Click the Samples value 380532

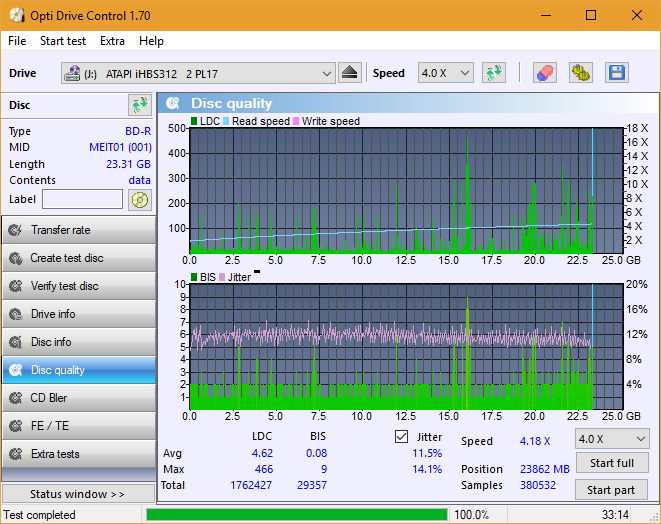[x=538, y=485]
